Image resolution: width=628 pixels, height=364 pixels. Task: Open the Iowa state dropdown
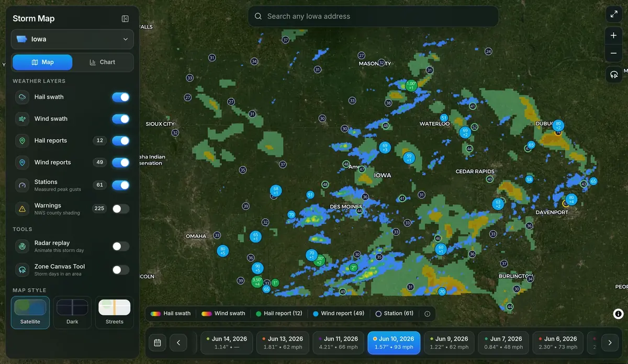[72, 39]
